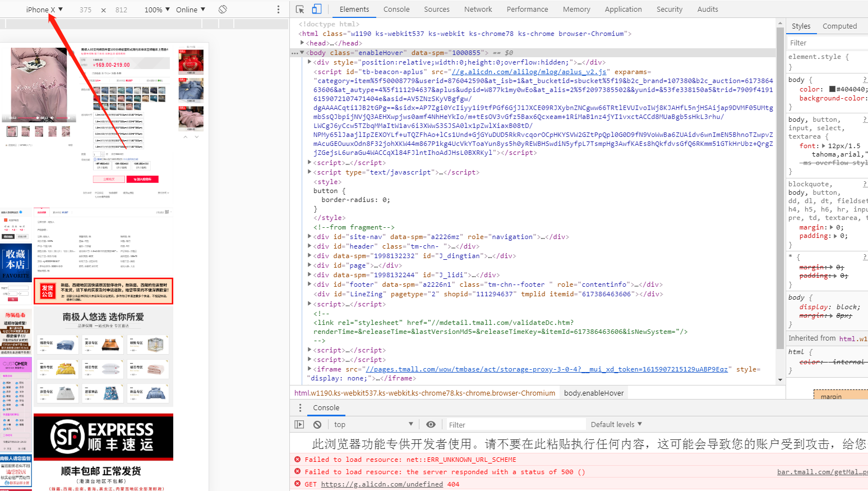The image size is (868, 491).
Task: Expand the div id page node
Action: (x=310, y=265)
